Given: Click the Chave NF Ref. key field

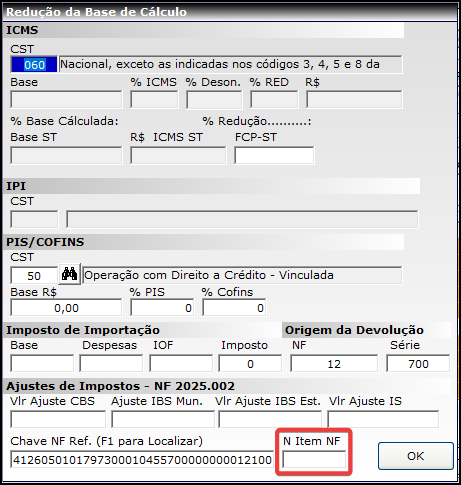Looking at the screenshot, I should 142,459.
